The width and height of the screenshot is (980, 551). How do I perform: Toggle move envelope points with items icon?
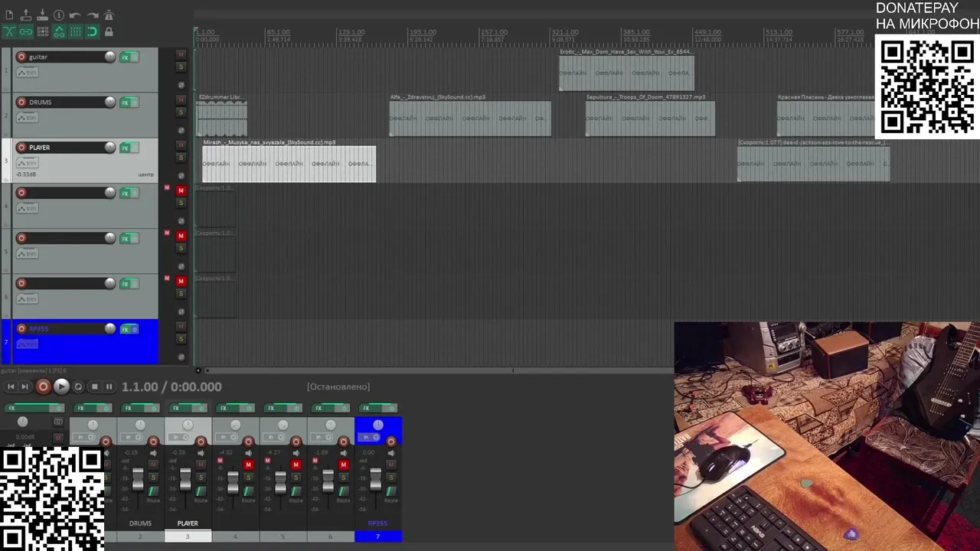pos(59,31)
